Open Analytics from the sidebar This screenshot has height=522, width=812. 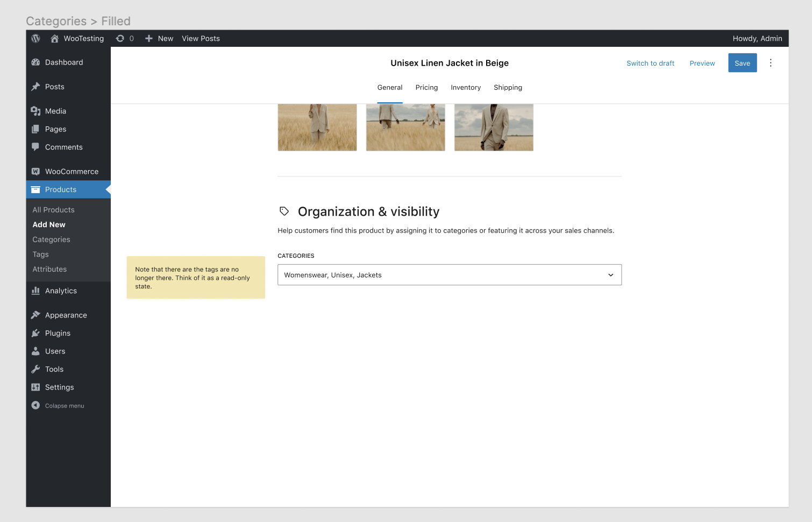tap(35, 291)
